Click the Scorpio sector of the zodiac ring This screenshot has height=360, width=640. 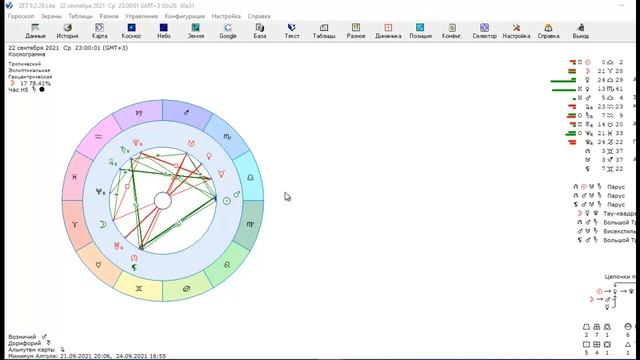click(x=227, y=137)
